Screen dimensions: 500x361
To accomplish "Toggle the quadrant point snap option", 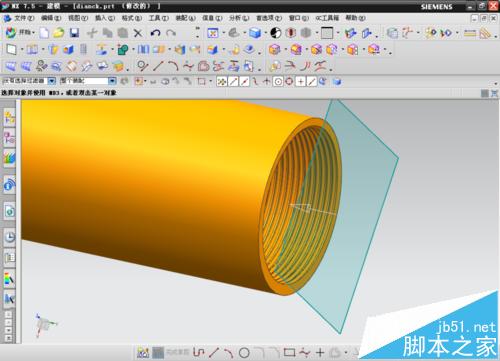I will point(289,81).
